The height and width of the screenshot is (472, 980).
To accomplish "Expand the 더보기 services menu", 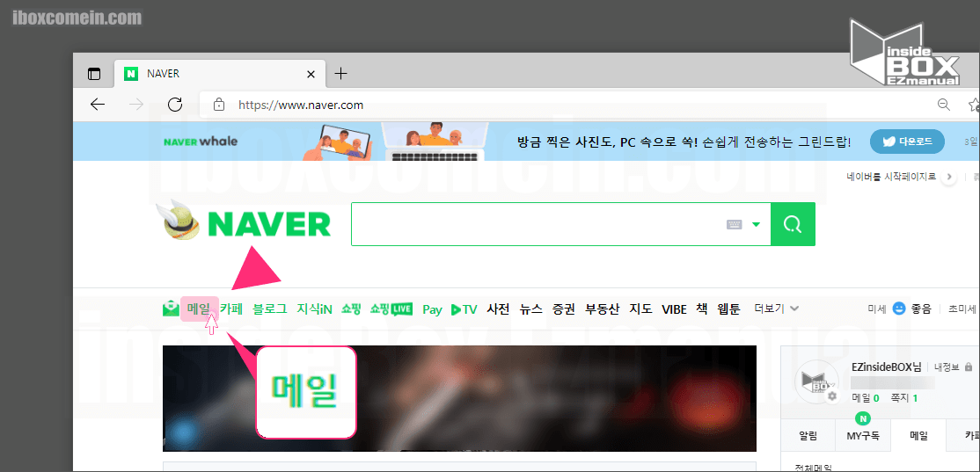I will (776, 309).
